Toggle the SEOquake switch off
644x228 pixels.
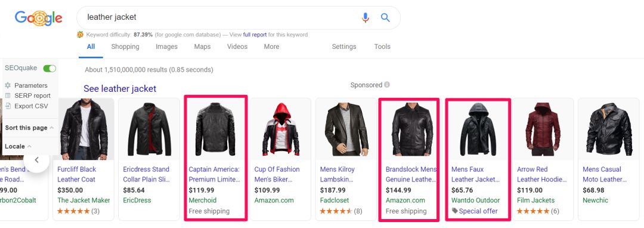pos(49,69)
